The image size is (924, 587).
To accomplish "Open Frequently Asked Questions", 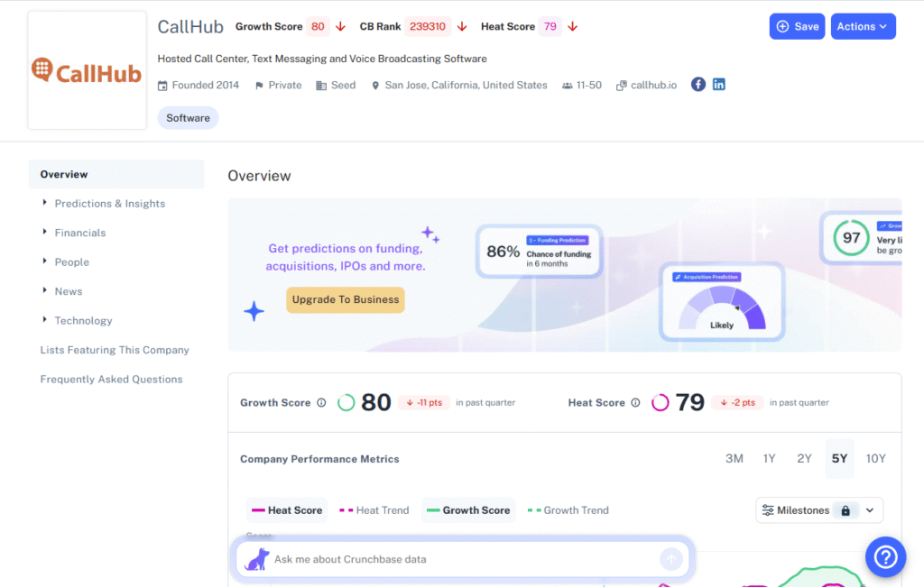I will 111,380.
